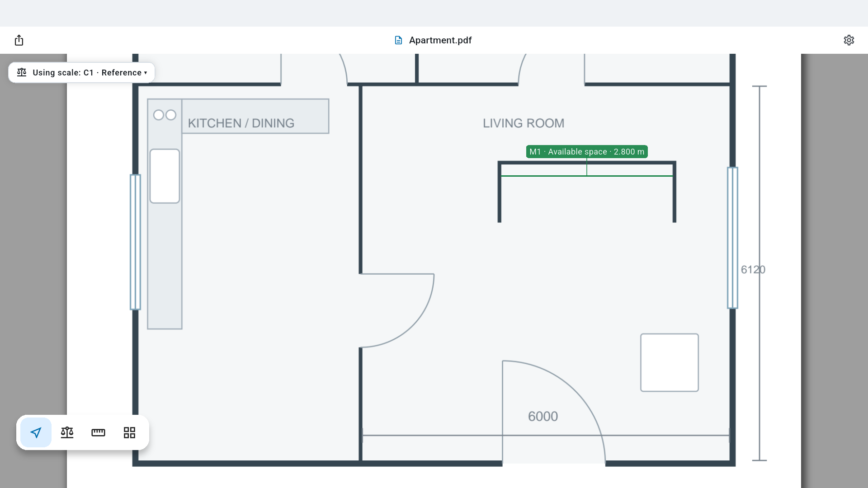Click the KITCHEN / DINING label

[x=241, y=123]
